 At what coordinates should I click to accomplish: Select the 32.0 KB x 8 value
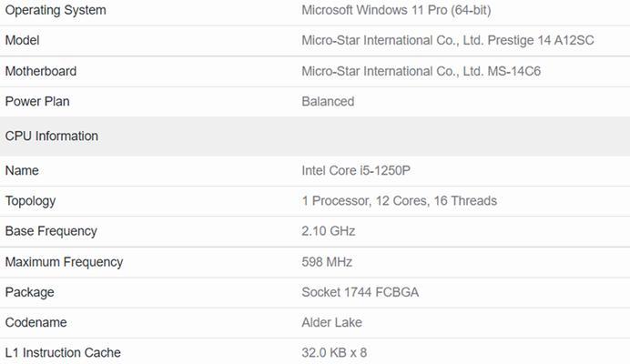pyautogui.click(x=334, y=352)
